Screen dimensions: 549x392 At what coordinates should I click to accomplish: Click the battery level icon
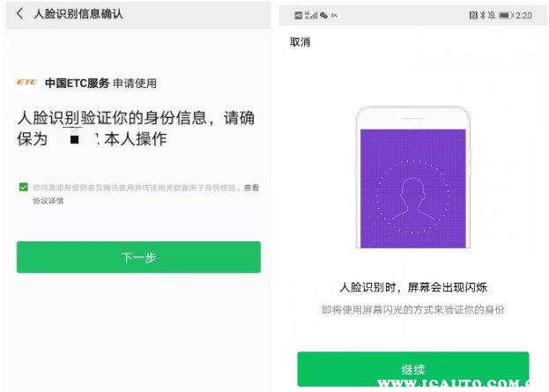(506, 15)
